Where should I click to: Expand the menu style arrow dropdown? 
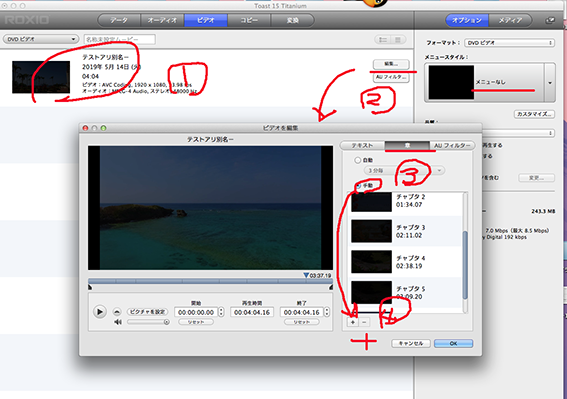point(550,83)
